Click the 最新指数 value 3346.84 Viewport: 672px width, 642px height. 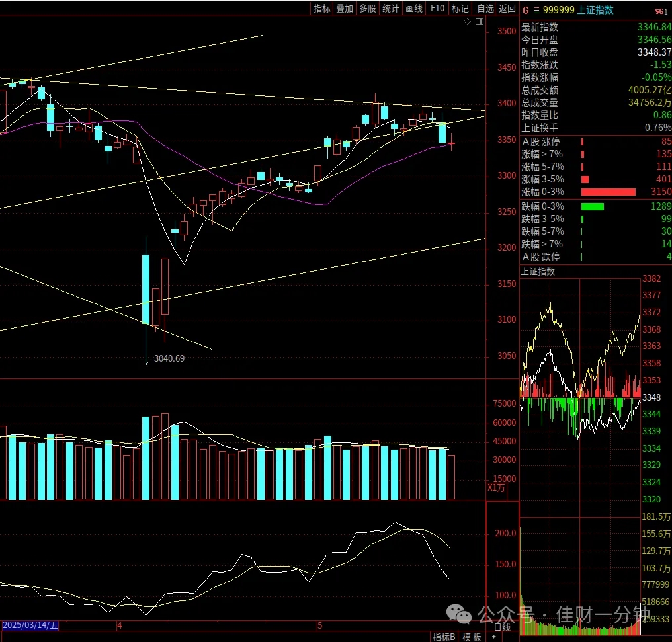tap(654, 27)
